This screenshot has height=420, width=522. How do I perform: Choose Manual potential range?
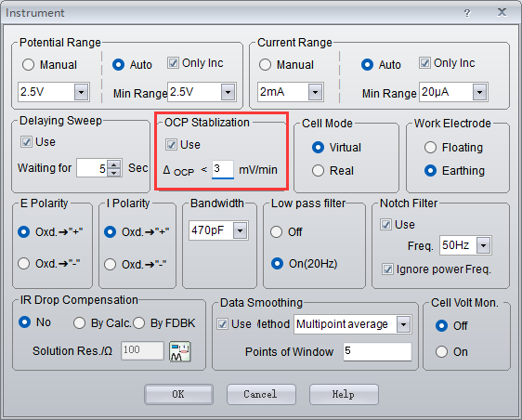[28, 65]
